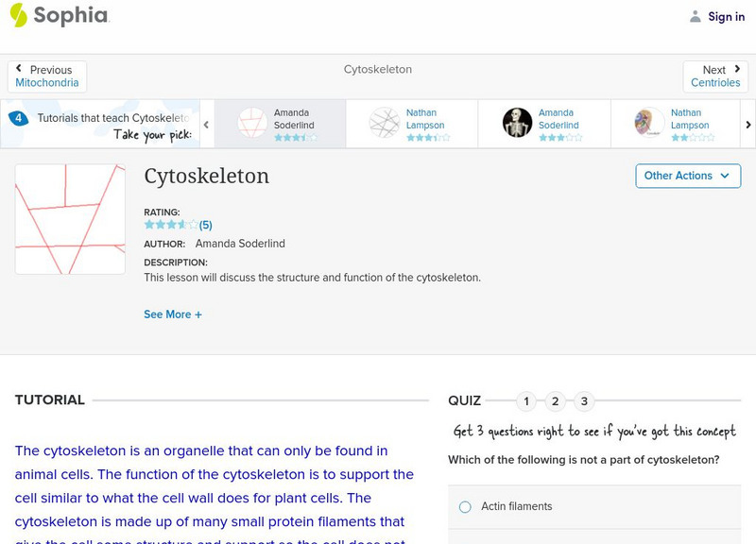Click the Sign in link

(726, 17)
